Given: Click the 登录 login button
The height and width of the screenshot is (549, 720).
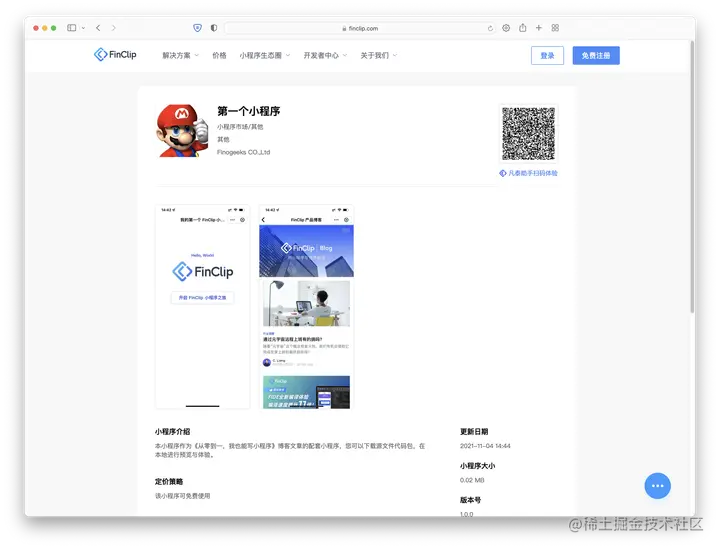Looking at the screenshot, I should [x=547, y=56].
